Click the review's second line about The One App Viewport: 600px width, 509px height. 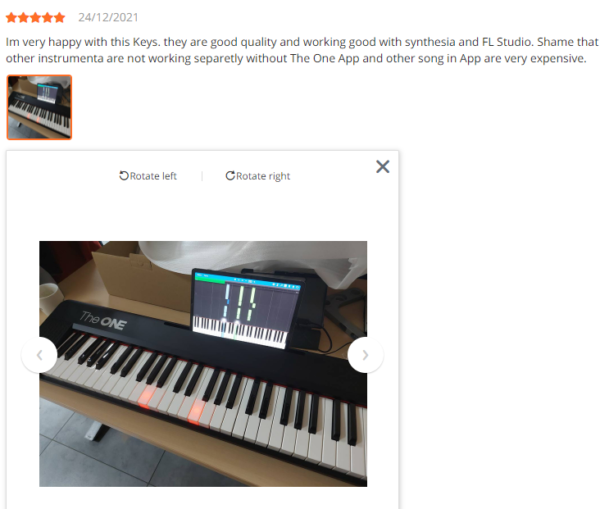coord(296,59)
